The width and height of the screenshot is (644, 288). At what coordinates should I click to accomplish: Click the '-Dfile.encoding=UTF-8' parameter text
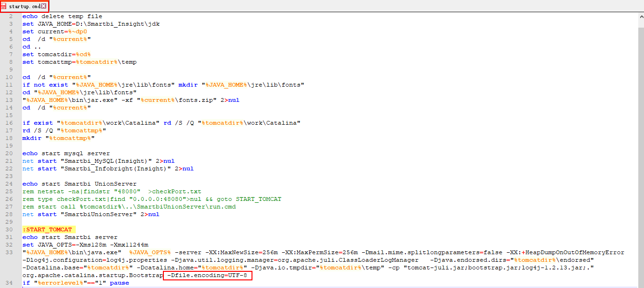207,275
